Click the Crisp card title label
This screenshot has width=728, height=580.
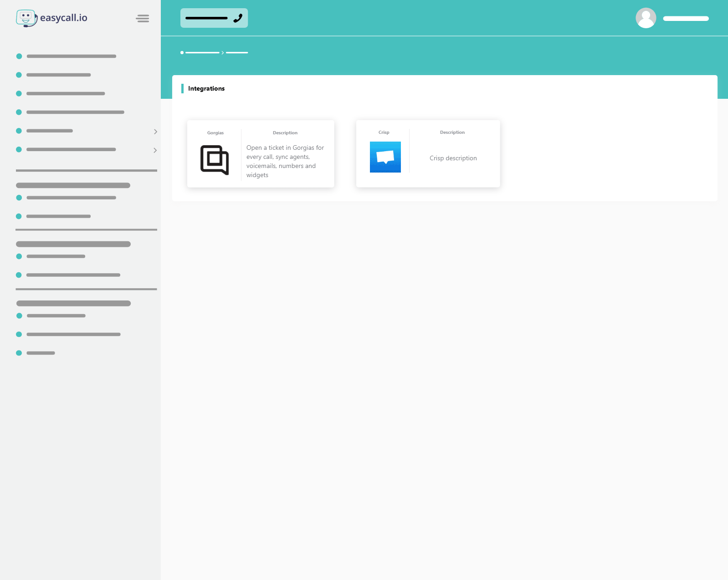pyautogui.click(x=384, y=132)
